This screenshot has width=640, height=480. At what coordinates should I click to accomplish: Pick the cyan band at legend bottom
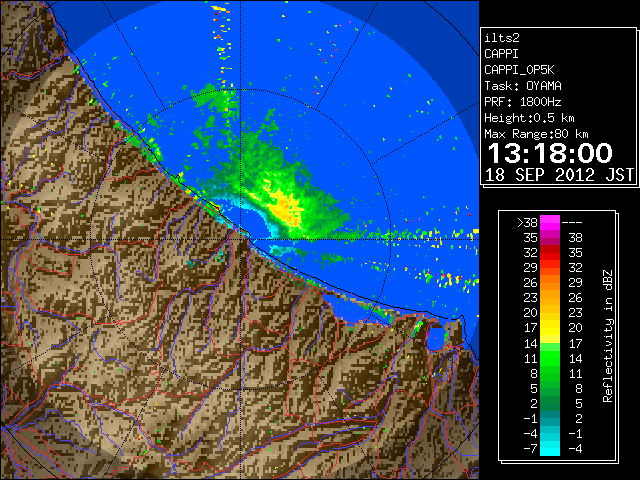pos(550,448)
